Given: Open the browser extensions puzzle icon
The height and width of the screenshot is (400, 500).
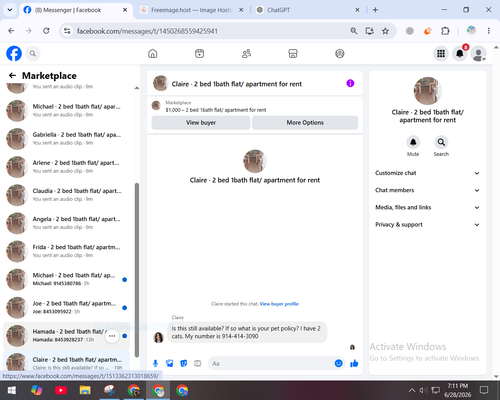Looking at the screenshot, I should [445, 31].
